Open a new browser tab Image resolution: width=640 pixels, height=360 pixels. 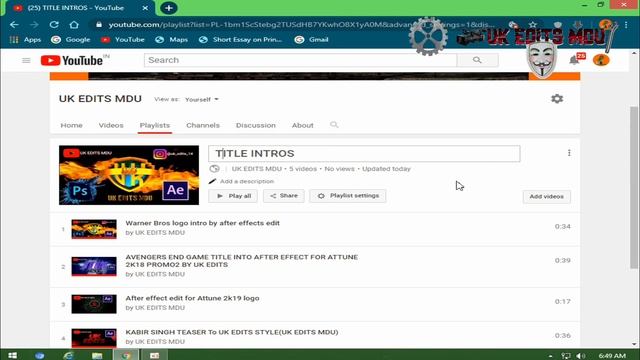[169, 8]
